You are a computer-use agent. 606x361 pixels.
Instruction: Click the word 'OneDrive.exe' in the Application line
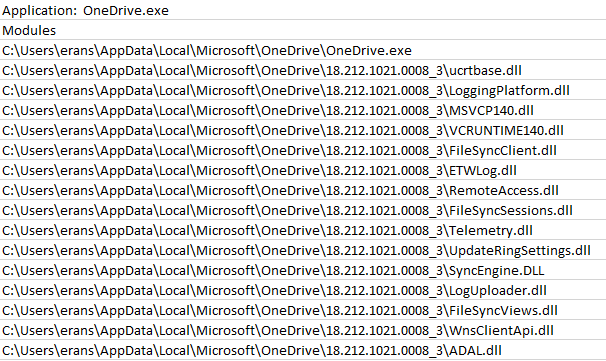click(x=126, y=10)
